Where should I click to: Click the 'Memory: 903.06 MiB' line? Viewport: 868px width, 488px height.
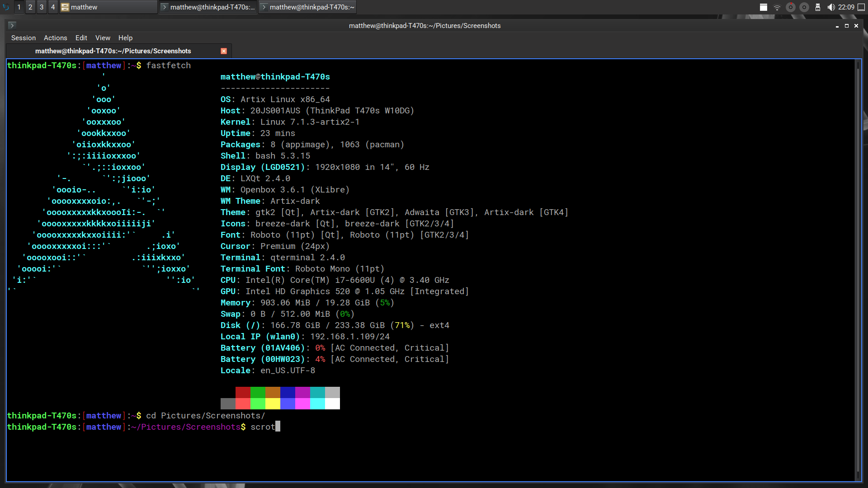coord(307,303)
